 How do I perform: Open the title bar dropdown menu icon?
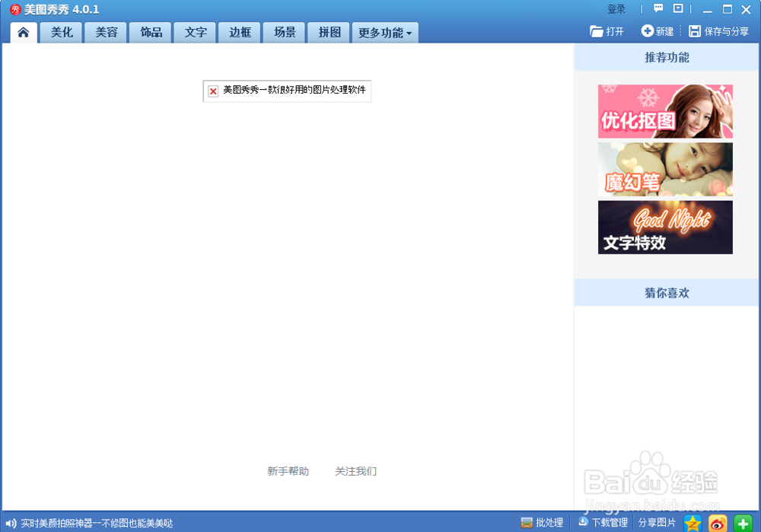click(678, 8)
